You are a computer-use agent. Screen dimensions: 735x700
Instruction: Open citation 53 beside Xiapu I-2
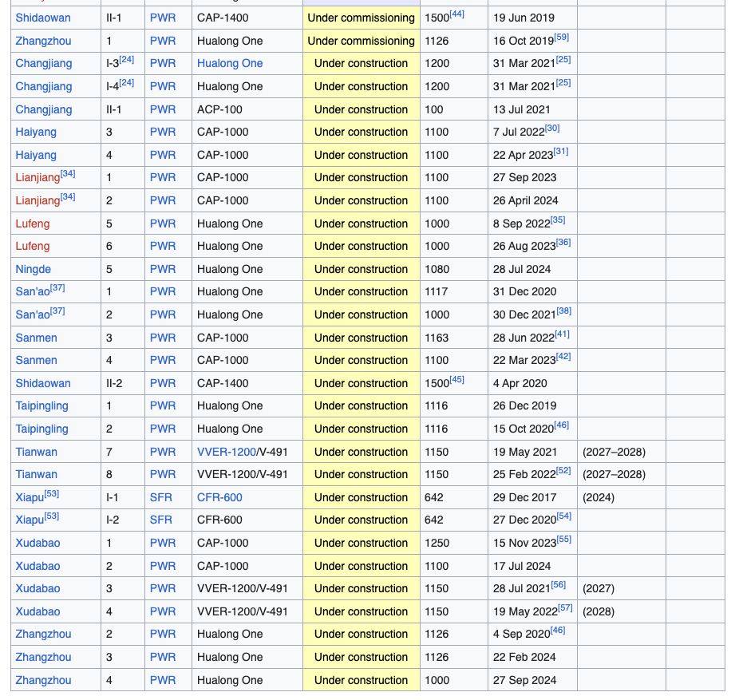[52, 516]
